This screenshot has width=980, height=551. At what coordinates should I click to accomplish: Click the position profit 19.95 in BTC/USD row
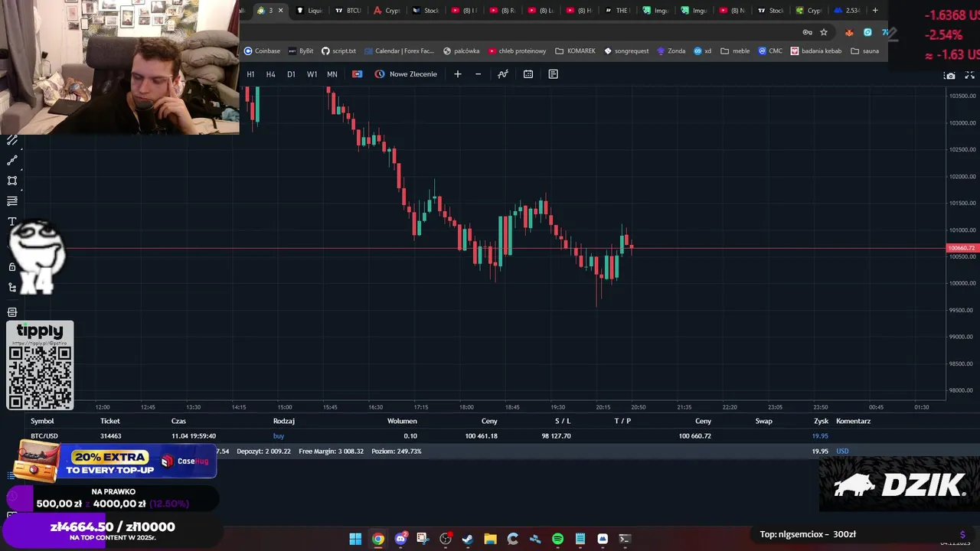point(820,436)
